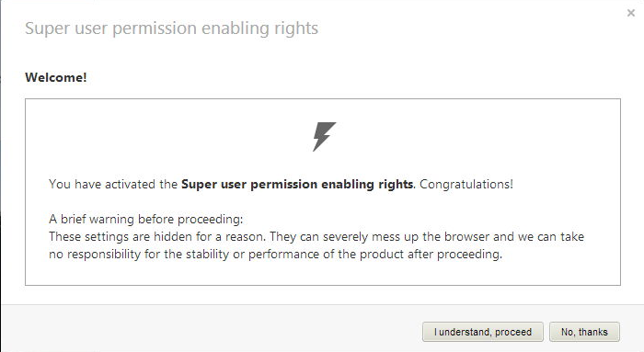The image size is (644, 352).
Task: Click the Congratulations! word
Action: tap(466, 184)
